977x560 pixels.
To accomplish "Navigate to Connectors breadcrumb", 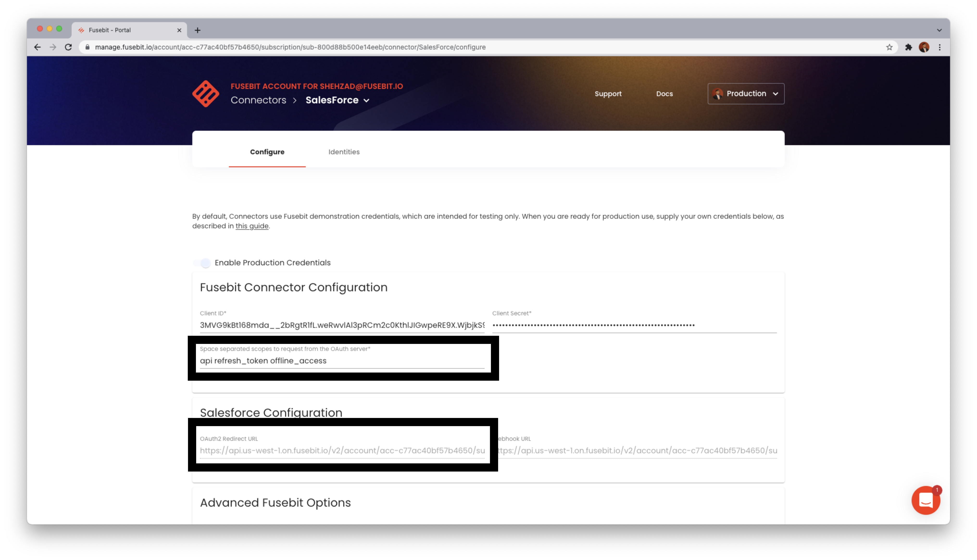I will coord(258,100).
